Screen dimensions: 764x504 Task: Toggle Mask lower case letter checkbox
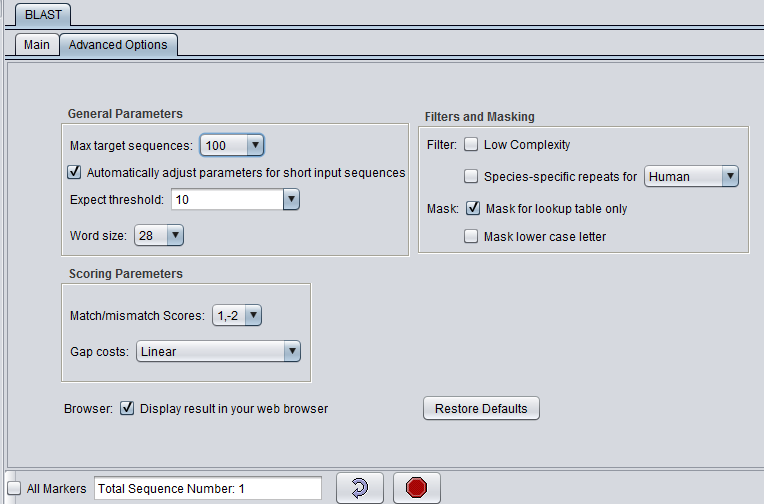point(472,237)
